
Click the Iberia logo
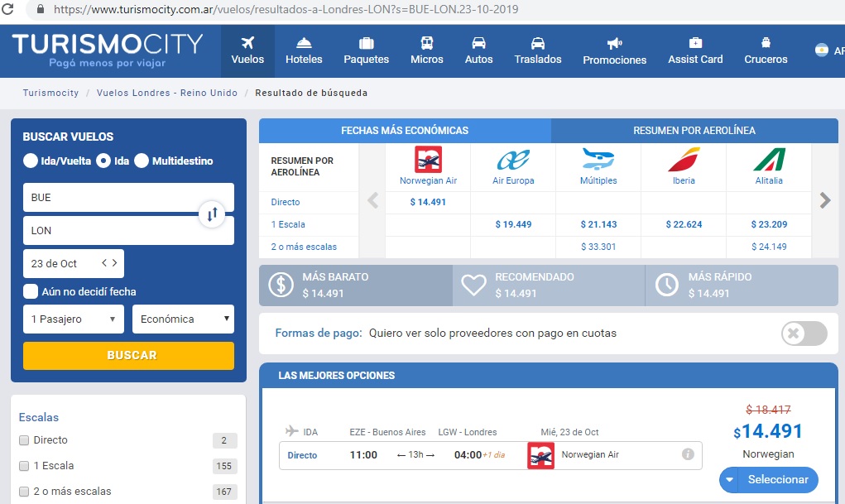[684, 160]
